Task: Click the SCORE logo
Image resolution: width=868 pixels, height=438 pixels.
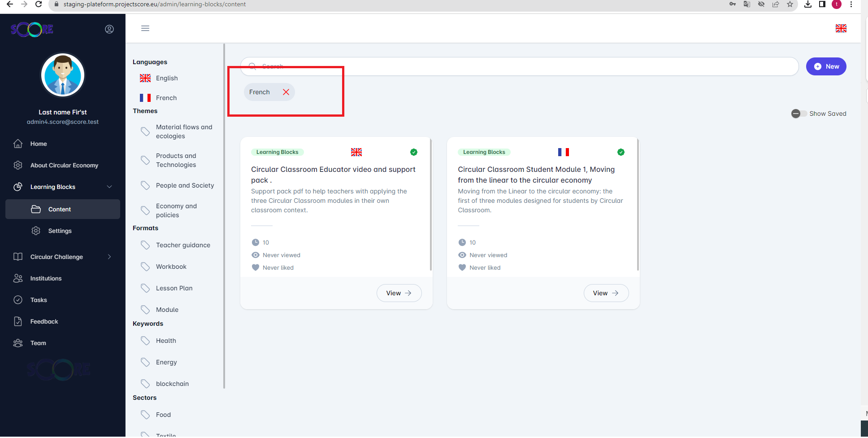Action: (x=32, y=30)
